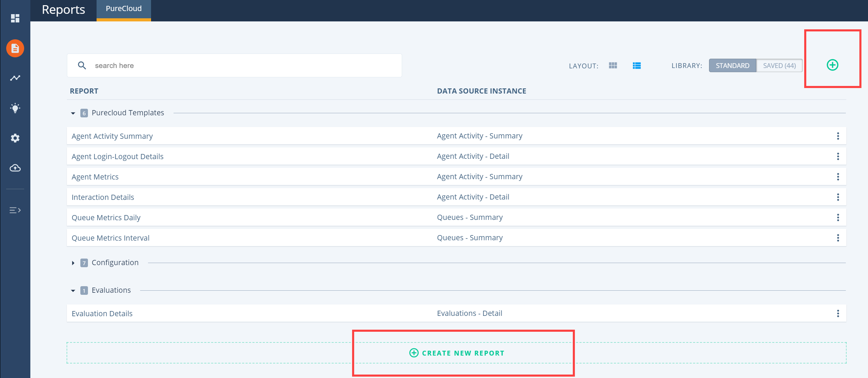
Task: Click 'Queues - Summary' for Queue Metrics Daily
Action: (x=470, y=217)
